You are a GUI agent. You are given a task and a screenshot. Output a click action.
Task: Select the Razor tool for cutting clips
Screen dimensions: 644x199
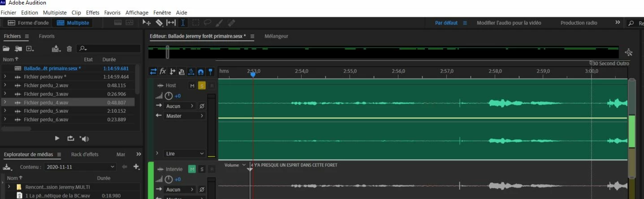[159, 22]
